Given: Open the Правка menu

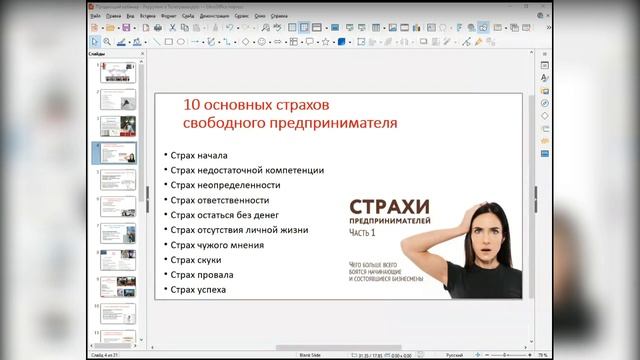Looking at the screenshot, I should pyautogui.click(x=113, y=16).
